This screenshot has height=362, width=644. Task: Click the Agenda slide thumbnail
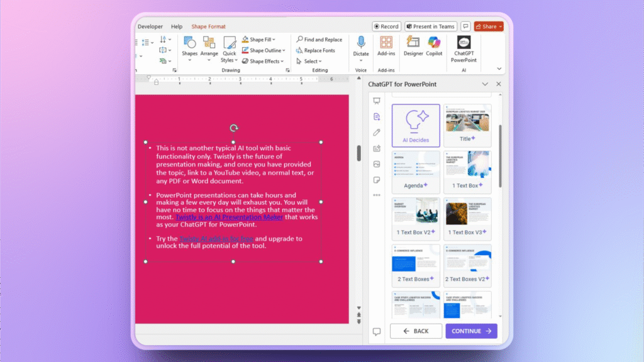click(415, 170)
